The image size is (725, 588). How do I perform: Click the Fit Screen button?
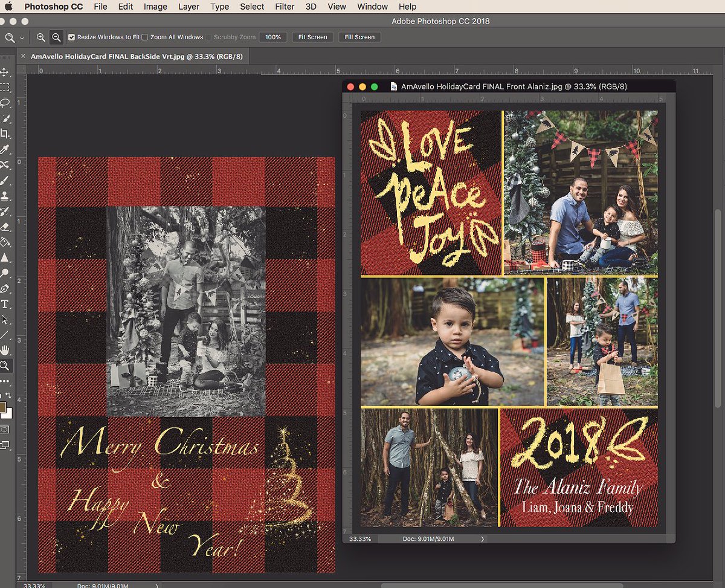point(313,37)
